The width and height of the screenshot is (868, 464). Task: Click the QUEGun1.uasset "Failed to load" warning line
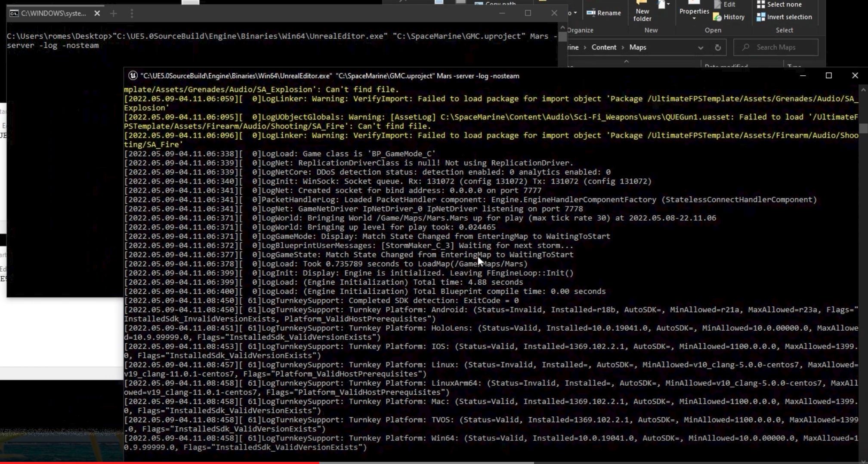pos(491,122)
